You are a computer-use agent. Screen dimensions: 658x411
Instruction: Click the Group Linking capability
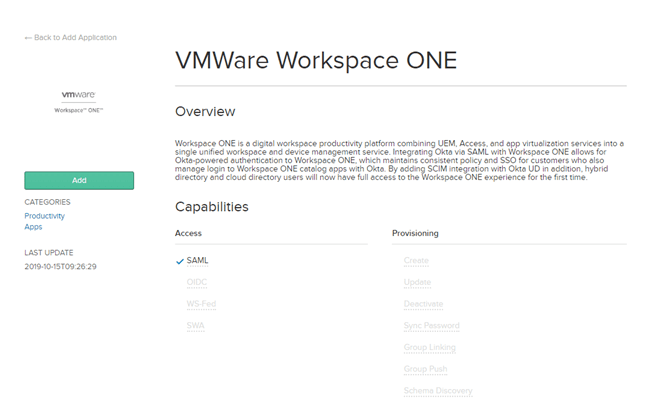click(x=429, y=347)
